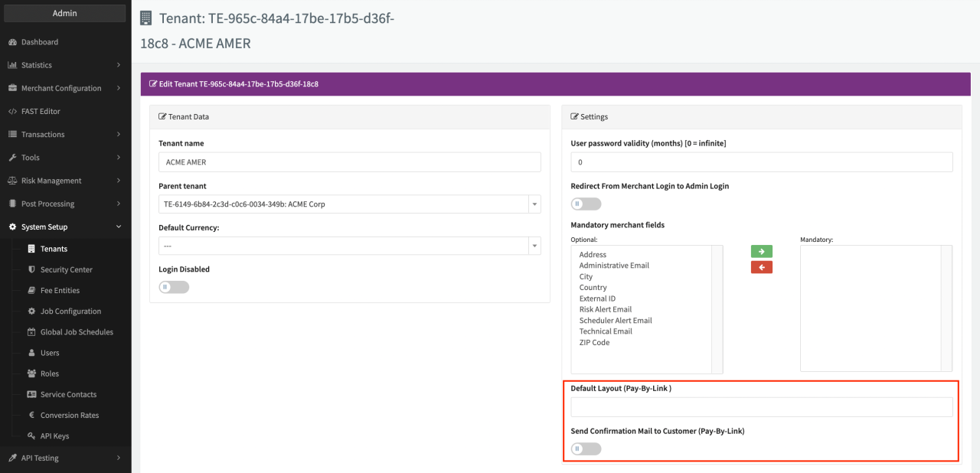
Task: Select Technical Email in Optional list
Action: pos(606,331)
